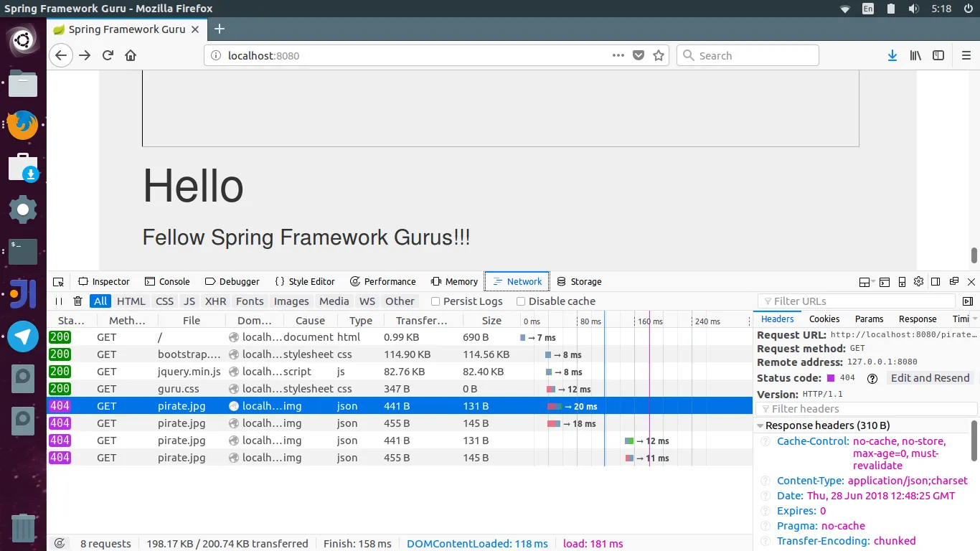This screenshot has width=980, height=551.
Task: Filter requests by Fonts
Action: pyautogui.click(x=250, y=301)
